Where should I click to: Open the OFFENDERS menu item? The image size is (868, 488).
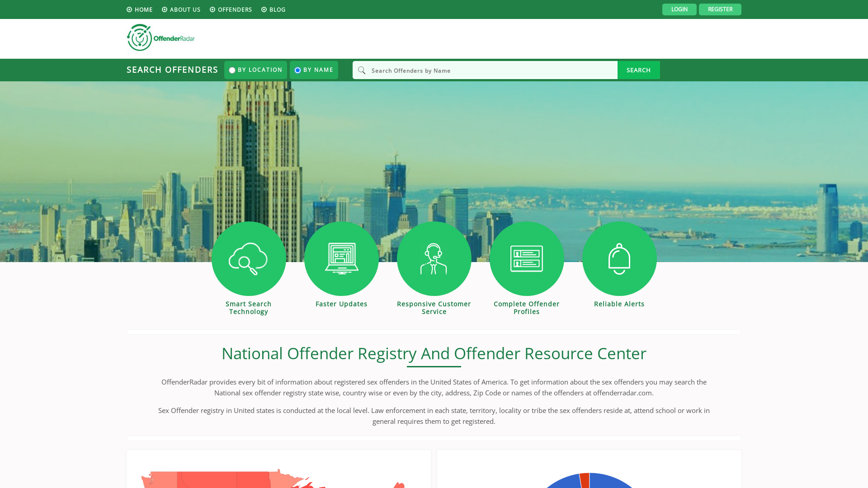pyautogui.click(x=231, y=9)
